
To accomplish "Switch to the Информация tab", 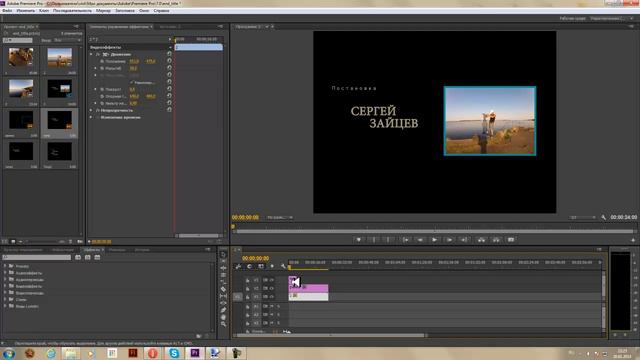I will [x=63, y=249].
